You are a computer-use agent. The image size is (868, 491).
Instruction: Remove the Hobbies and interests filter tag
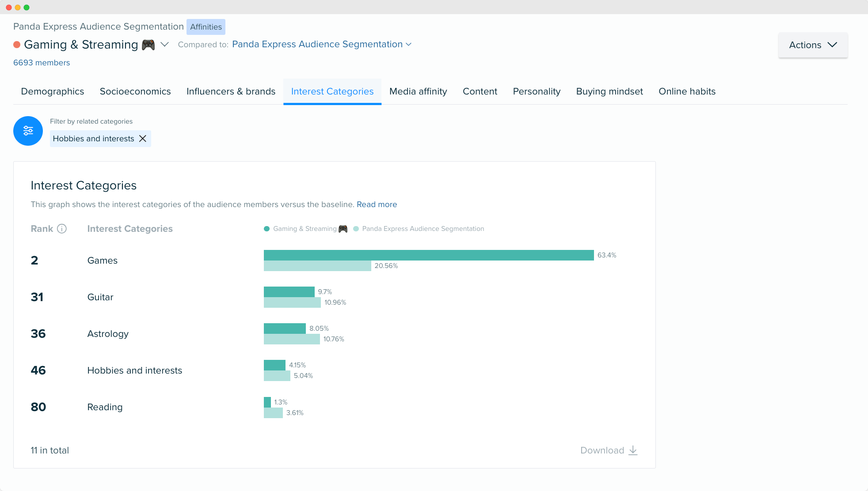click(142, 138)
